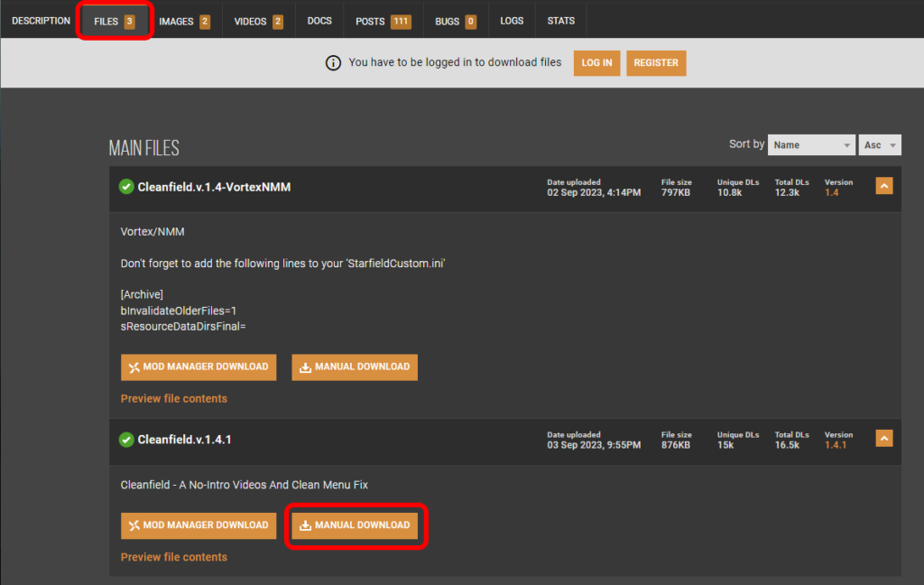
Task: Open the Sort by Name dropdown
Action: click(811, 144)
